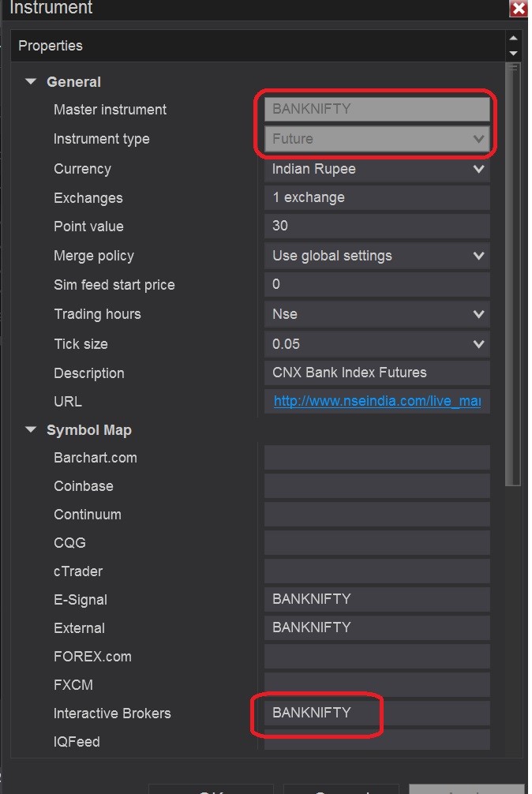The width and height of the screenshot is (532, 794).
Task: Click the Exchanges field
Action: [x=377, y=197]
